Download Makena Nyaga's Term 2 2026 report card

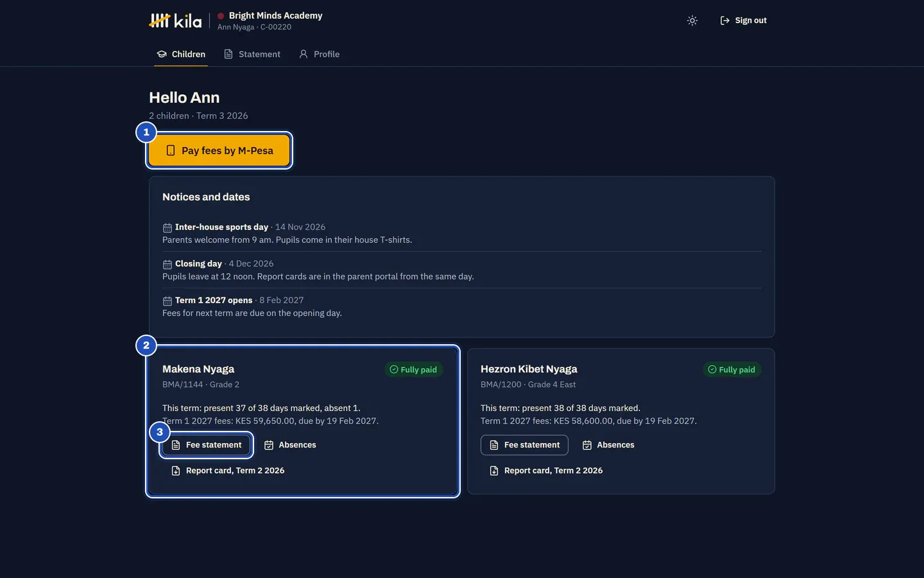228,470
